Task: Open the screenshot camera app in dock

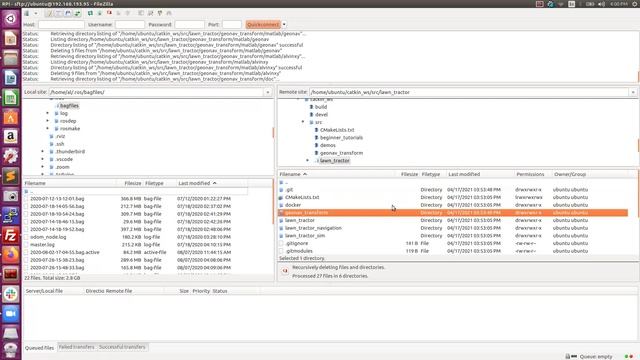Action: point(10,196)
